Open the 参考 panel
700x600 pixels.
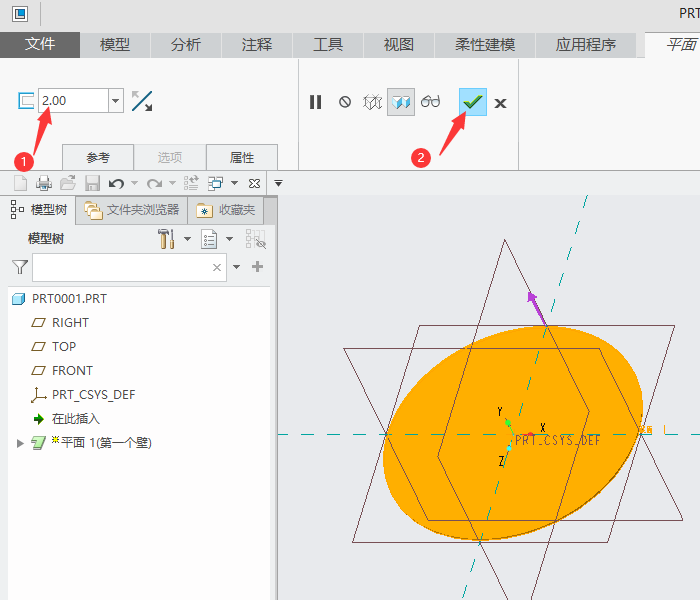pos(98,157)
